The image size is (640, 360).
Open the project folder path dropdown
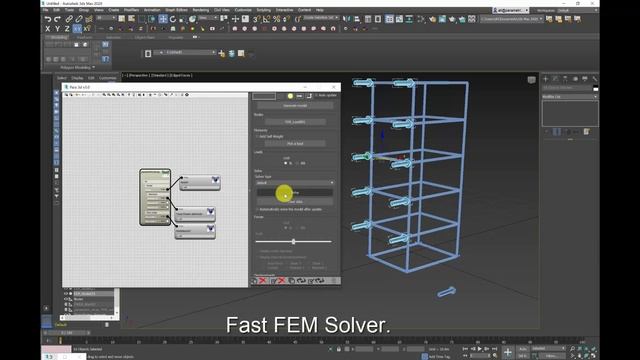point(512,19)
